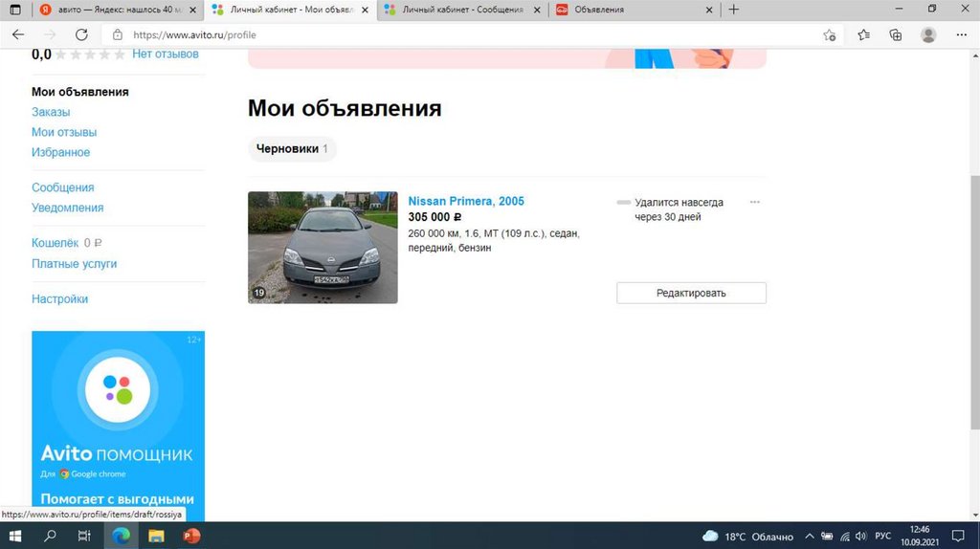Image resolution: width=980 pixels, height=549 pixels.
Task: Open Task View on the taskbar
Action: (84, 536)
